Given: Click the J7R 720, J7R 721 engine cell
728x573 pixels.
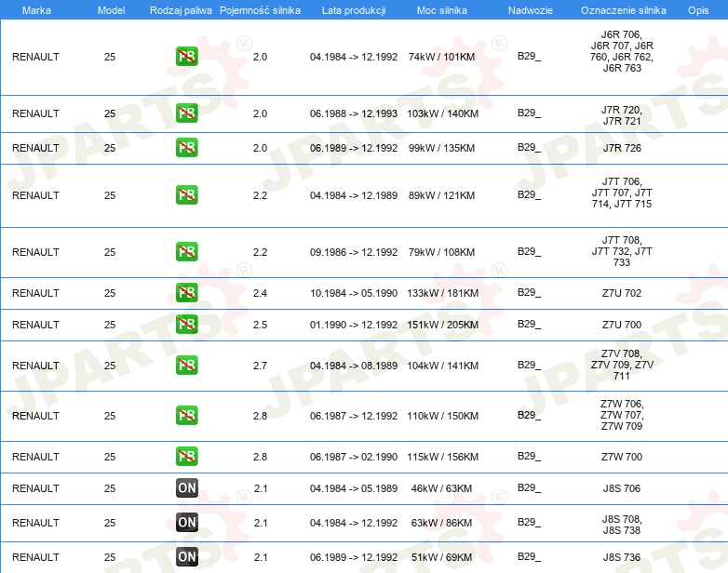Looking at the screenshot, I should point(622,115).
